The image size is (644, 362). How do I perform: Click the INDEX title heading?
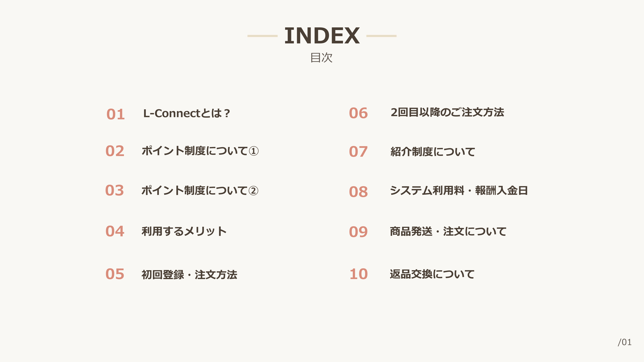pos(322,36)
